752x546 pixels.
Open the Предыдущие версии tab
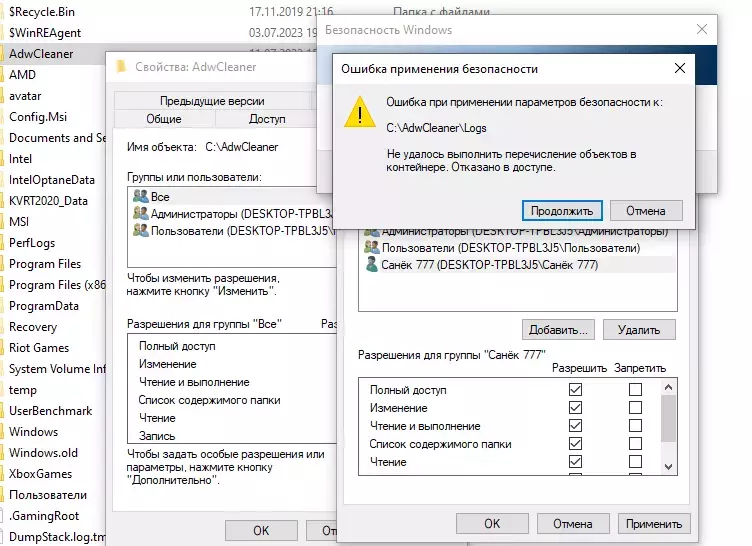pos(212,101)
